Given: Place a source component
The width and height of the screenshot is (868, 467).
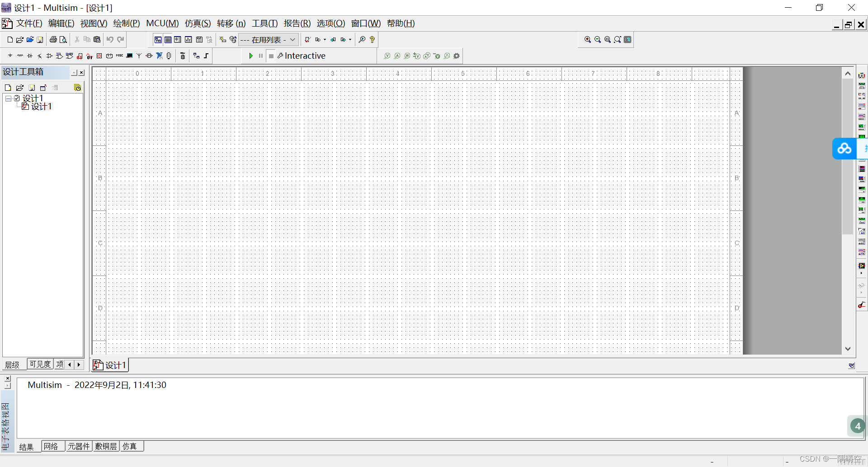Looking at the screenshot, I should tap(10, 56).
